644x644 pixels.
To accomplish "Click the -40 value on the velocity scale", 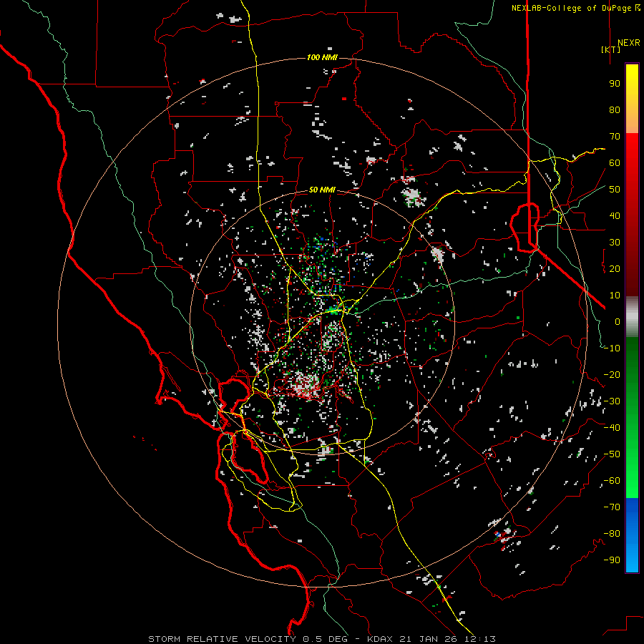I will point(612,428).
